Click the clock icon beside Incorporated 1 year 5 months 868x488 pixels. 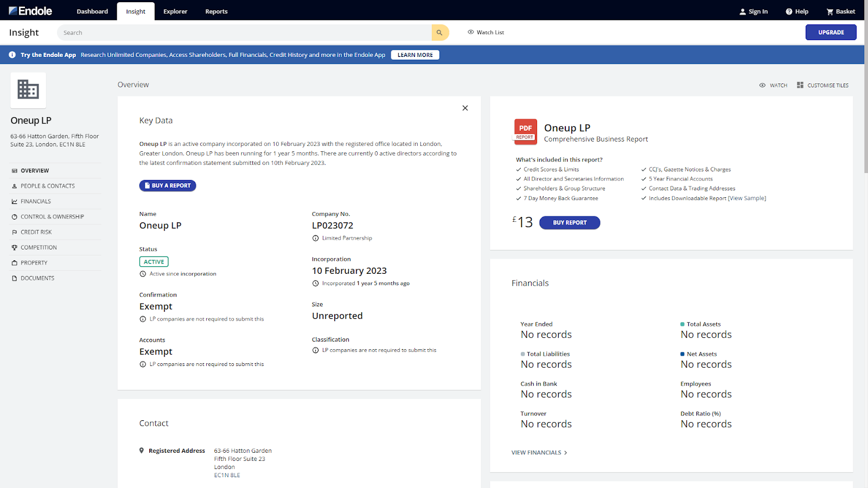click(x=316, y=284)
